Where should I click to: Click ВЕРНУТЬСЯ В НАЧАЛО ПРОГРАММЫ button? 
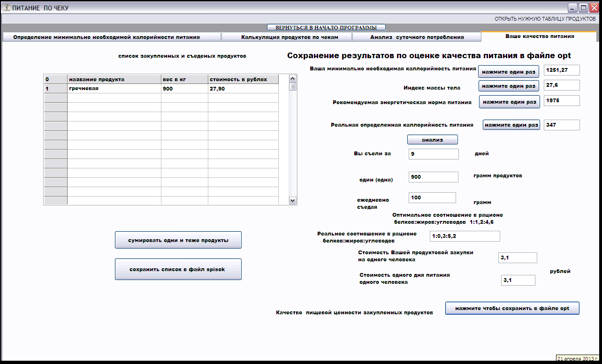pos(326,27)
